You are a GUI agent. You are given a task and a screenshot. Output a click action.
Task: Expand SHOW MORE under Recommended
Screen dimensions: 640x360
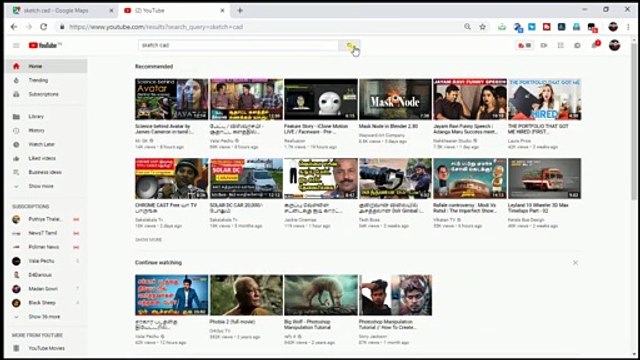[x=149, y=240]
